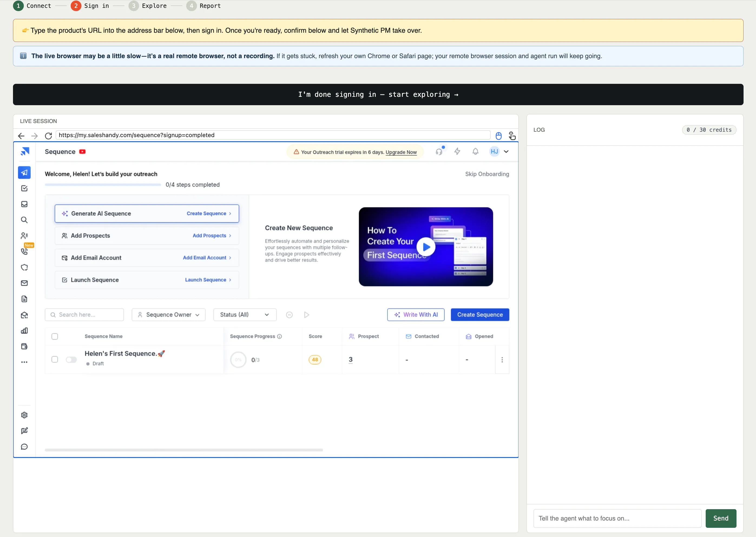Select the Launch Sequence onboarding step

147,280
